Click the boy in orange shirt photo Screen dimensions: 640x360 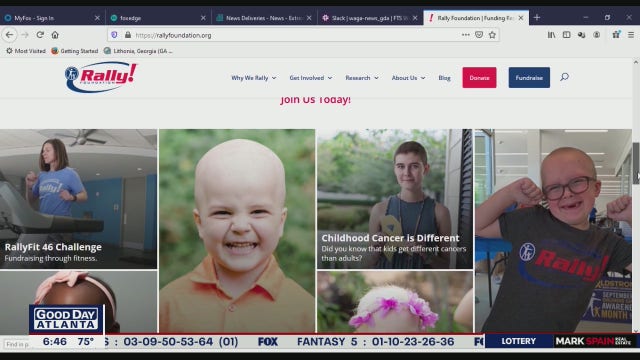coord(237,231)
